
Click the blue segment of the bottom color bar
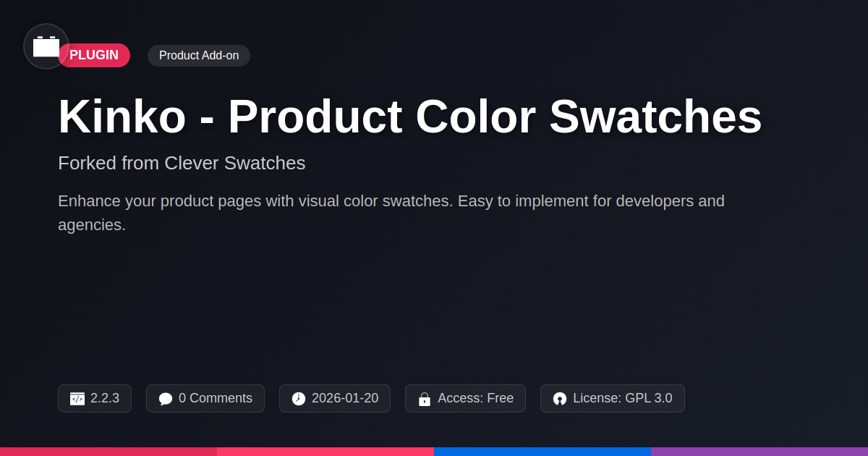[x=542, y=452]
